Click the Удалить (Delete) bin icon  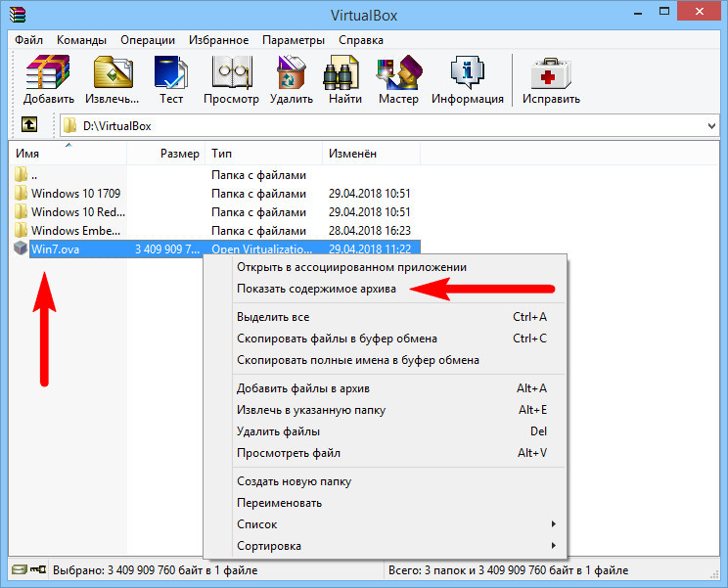pos(292,72)
